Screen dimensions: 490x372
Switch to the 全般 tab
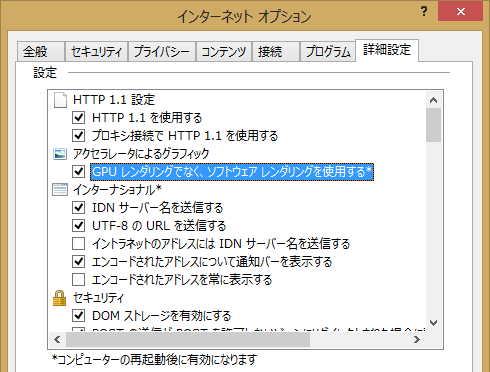pos(41,52)
